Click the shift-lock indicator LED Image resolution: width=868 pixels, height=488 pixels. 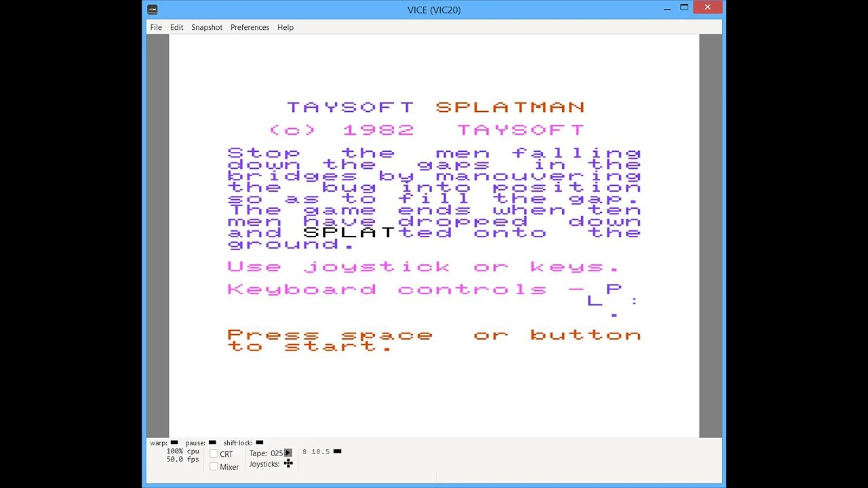260,443
